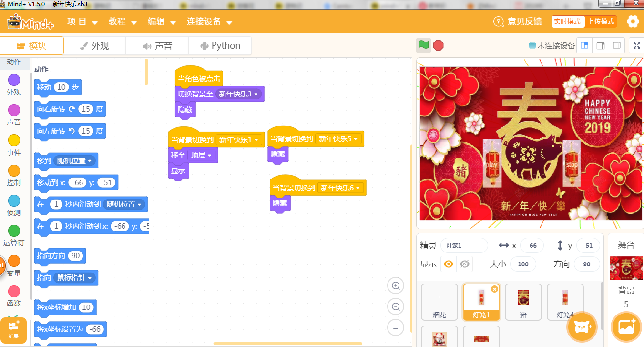Select the 侦测 light blue category circle

point(14,200)
